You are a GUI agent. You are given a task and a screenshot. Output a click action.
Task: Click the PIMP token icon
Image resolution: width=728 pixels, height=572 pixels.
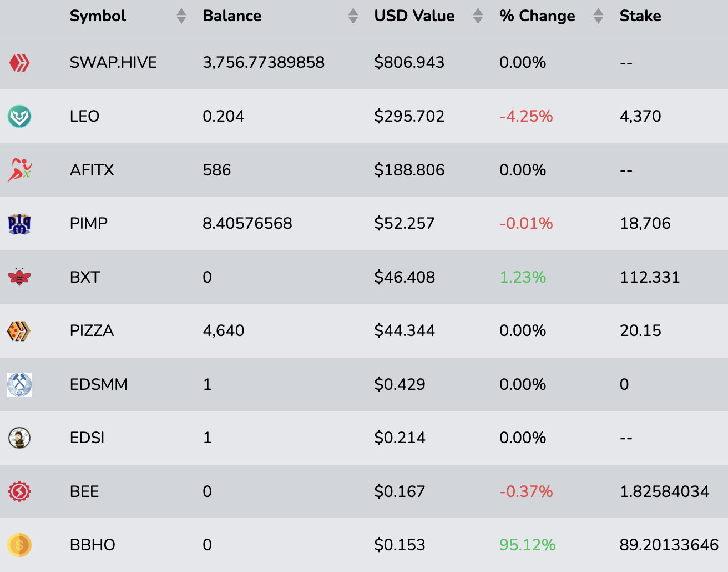19,224
